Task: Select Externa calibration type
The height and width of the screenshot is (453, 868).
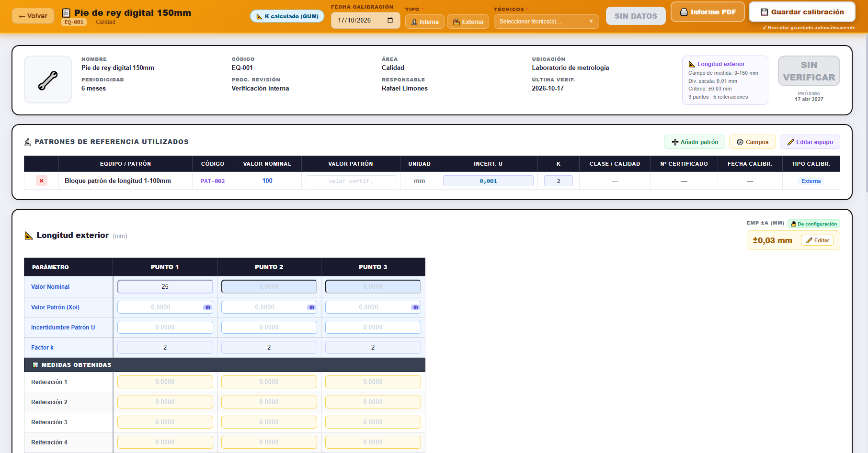Action: coord(468,22)
